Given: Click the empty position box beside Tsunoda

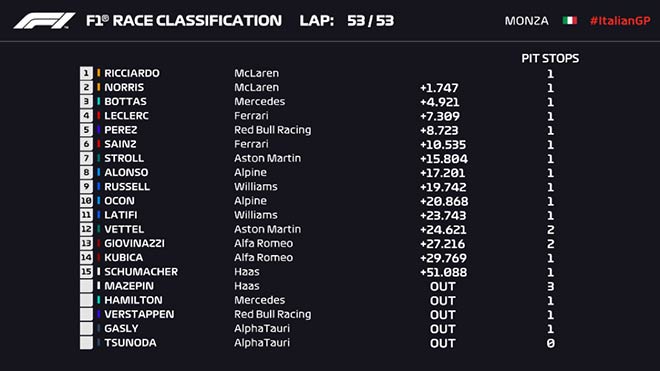Looking at the screenshot, I should coord(86,343).
